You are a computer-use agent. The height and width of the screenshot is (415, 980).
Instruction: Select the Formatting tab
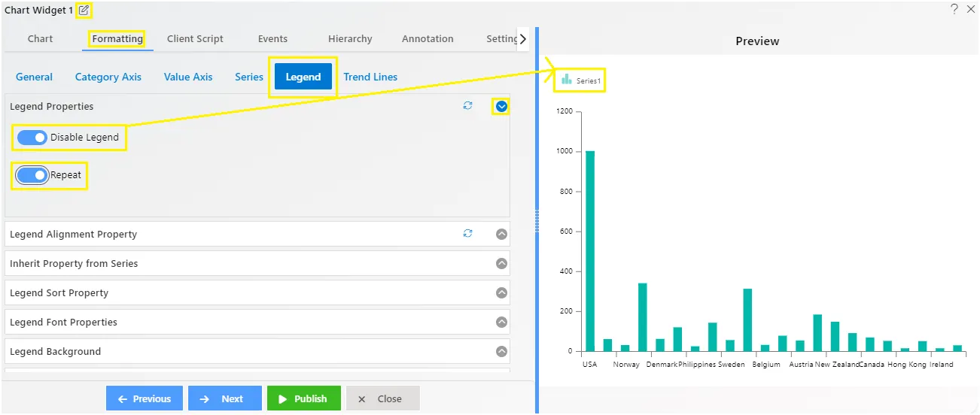tap(117, 39)
